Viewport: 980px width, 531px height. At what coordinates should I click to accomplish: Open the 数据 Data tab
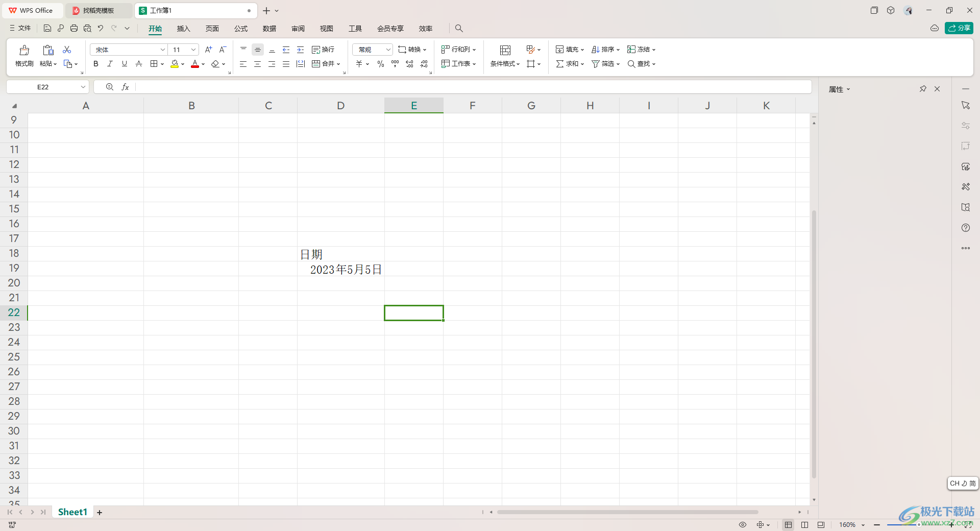[269, 29]
